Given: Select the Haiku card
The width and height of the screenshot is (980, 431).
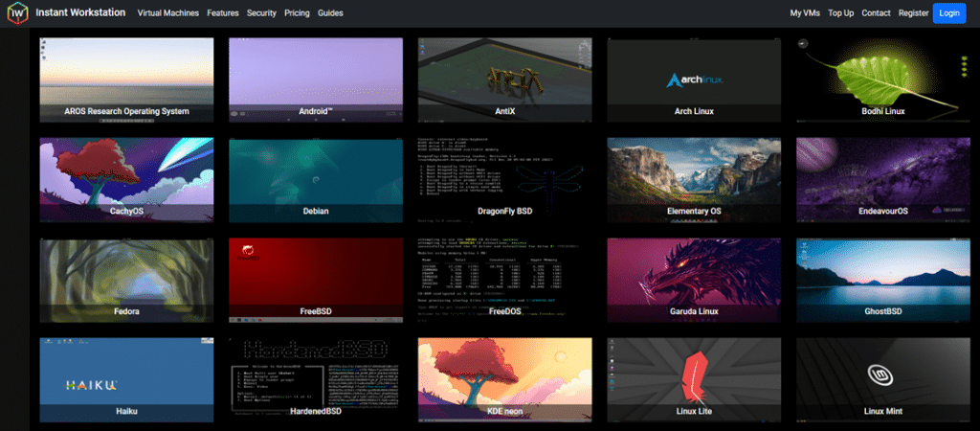Looking at the screenshot, I should click(x=126, y=380).
